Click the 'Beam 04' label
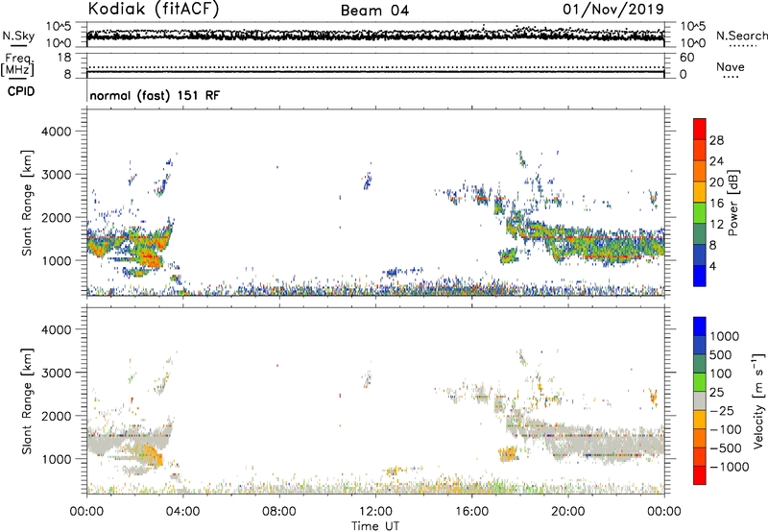 374,11
